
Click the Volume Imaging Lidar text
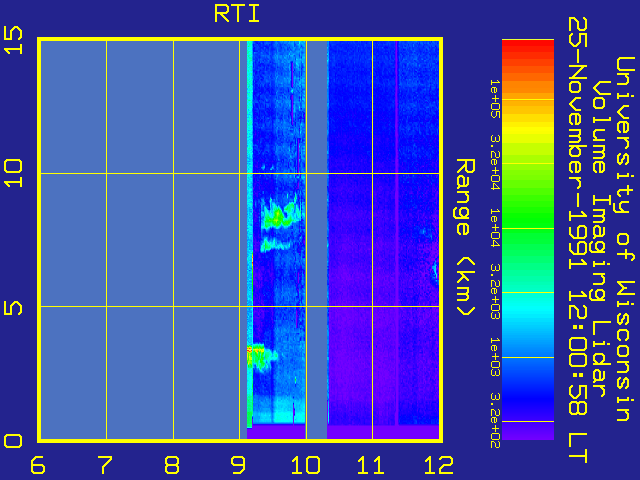point(600,239)
